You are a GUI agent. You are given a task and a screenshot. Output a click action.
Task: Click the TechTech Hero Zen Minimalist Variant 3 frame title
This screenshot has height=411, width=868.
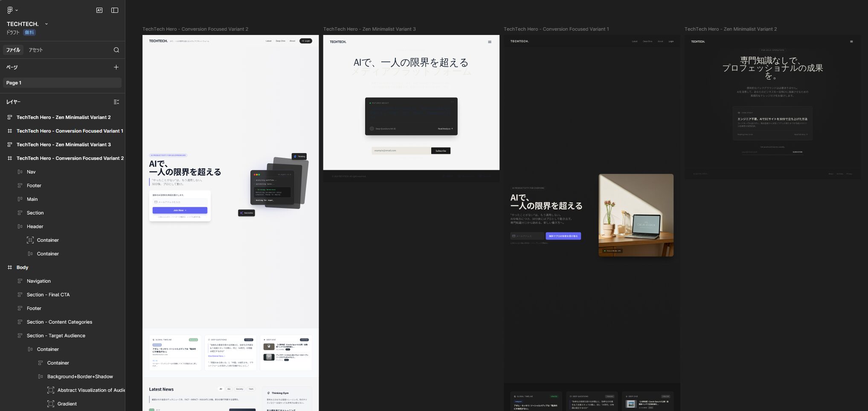pos(369,29)
